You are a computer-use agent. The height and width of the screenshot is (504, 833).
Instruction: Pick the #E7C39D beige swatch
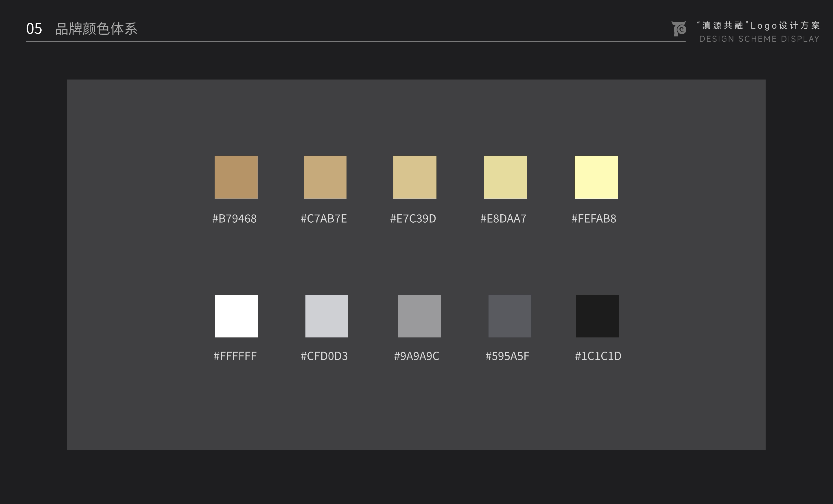pyautogui.click(x=415, y=177)
